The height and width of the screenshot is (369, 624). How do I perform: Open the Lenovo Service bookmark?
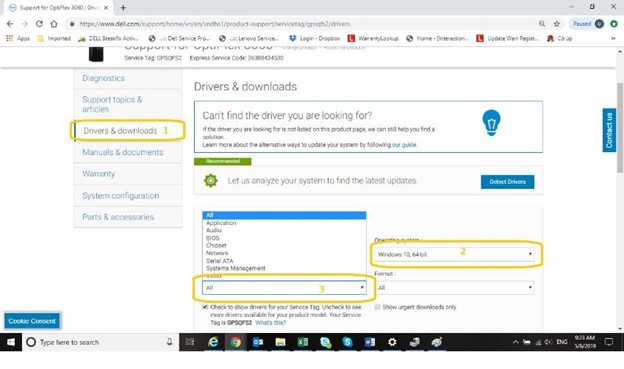point(249,39)
